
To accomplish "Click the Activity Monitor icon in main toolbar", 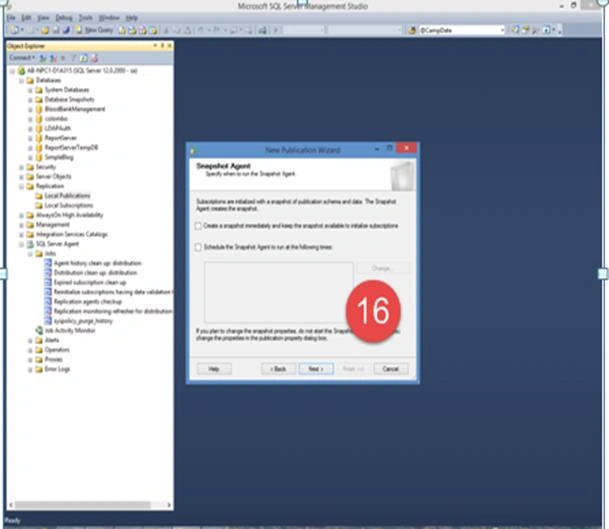I will (x=263, y=30).
